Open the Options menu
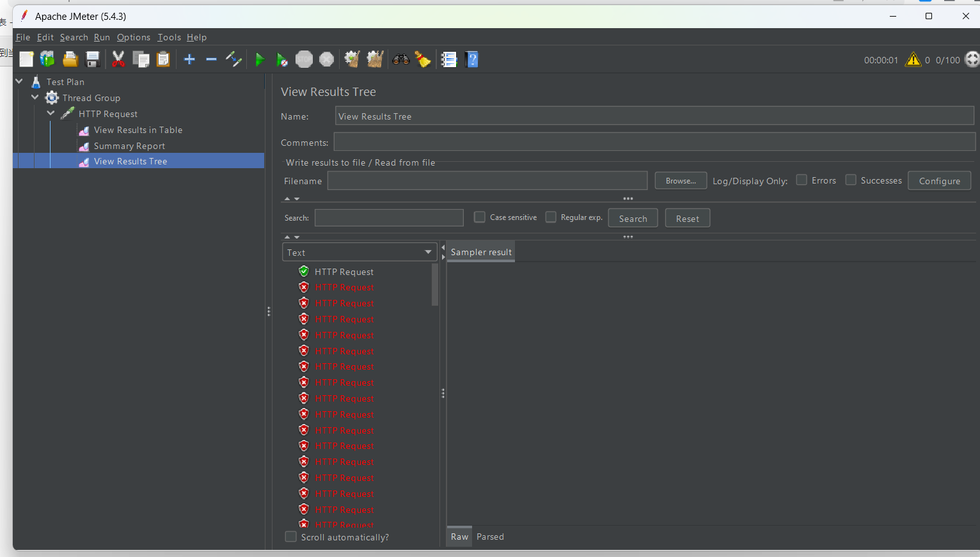This screenshot has height=557, width=980. (x=134, y=37)
